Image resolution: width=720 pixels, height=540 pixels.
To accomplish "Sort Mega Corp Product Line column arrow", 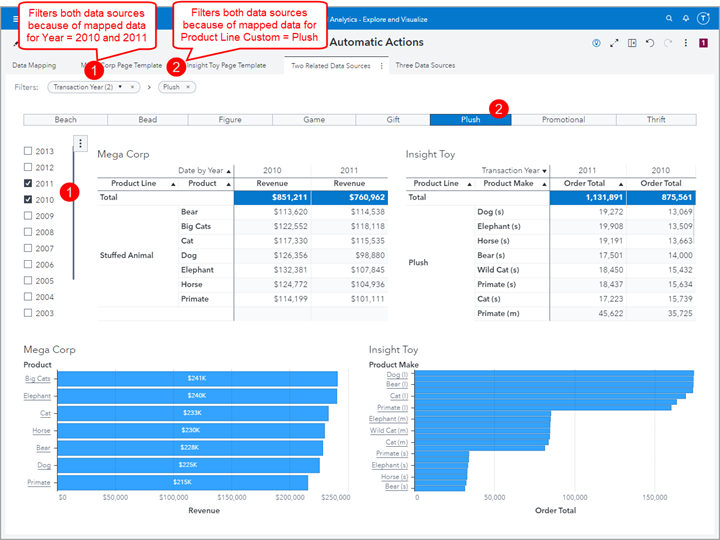I will pos(173,184).
